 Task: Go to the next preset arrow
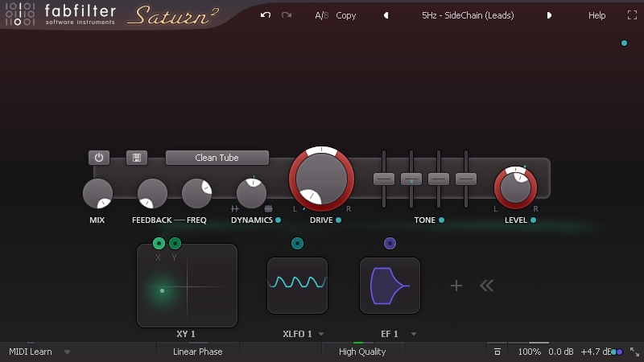pyautogui.click(x=549, y=15)
